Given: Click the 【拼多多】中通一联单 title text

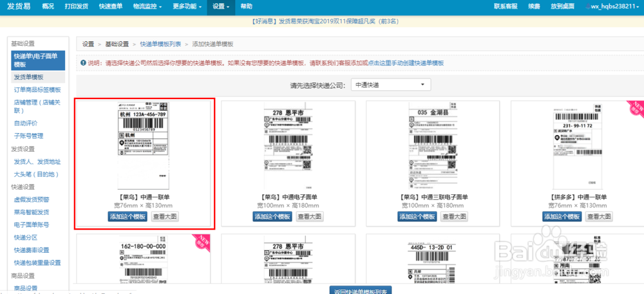Looking at the screenshot, I should pos(578,198).
